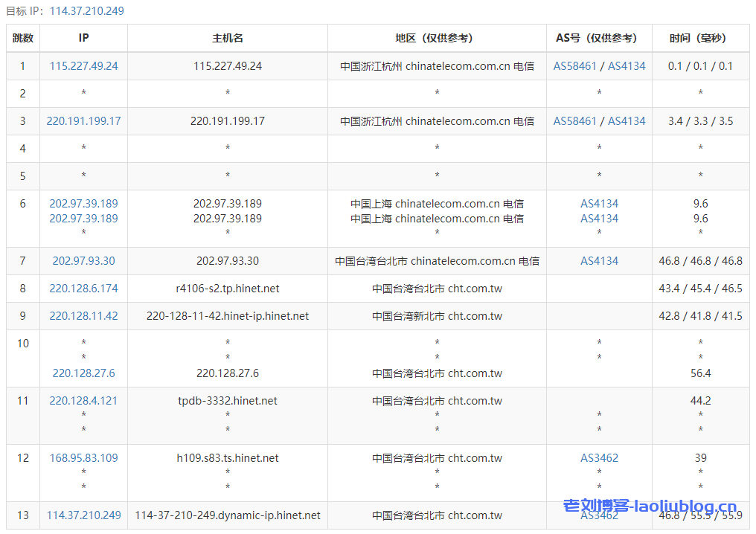Viewport: 756px width, 534px height.
Task: Open the AS4134 link at hop 7
Action: [x=599, y=261]
